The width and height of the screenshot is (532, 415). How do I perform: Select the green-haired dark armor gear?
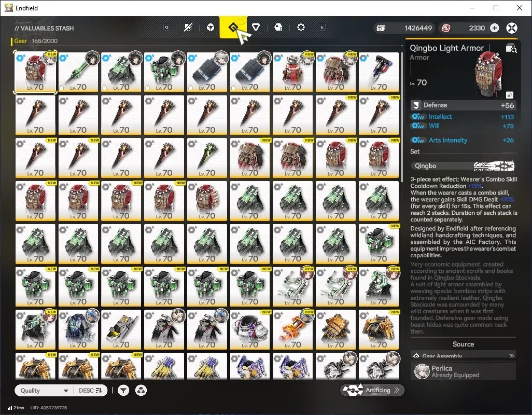[x=379, y=287]
